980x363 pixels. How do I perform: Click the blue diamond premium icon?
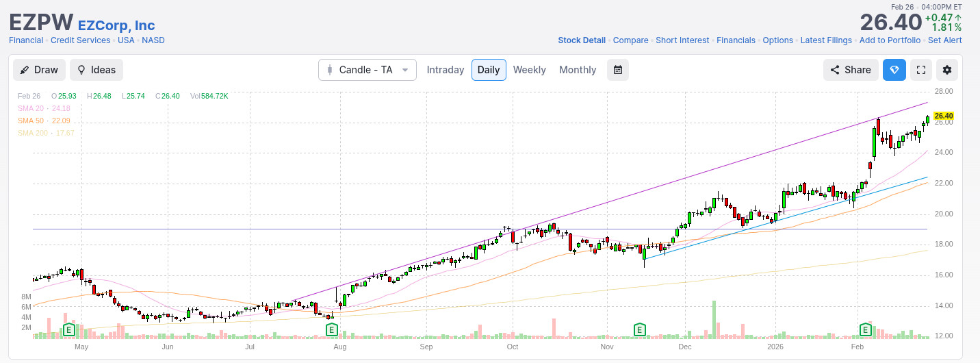pos(894,70)
